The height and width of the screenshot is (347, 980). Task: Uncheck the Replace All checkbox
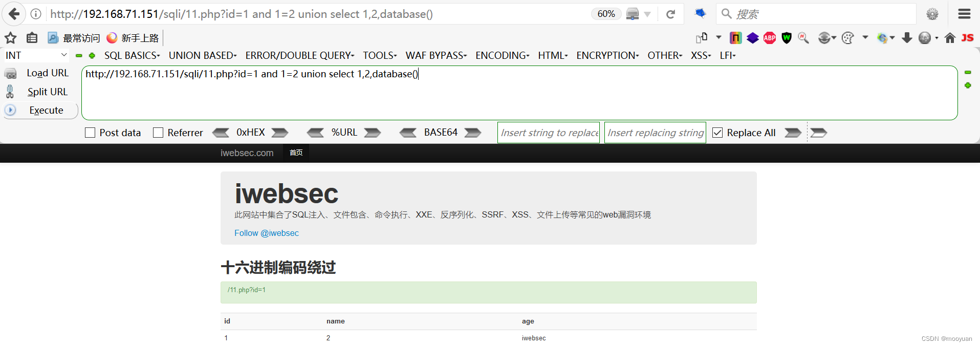point(717,133)
